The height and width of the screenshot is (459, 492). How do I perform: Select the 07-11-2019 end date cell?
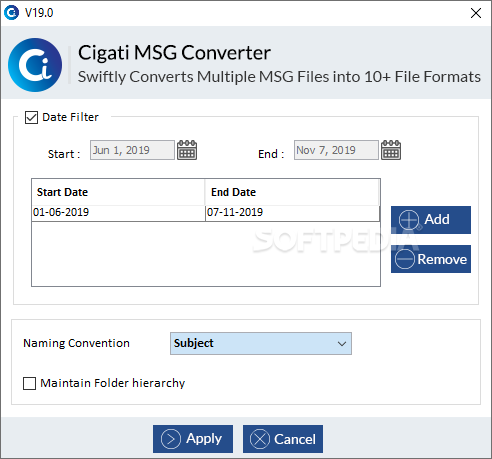[x=293, y=213]
